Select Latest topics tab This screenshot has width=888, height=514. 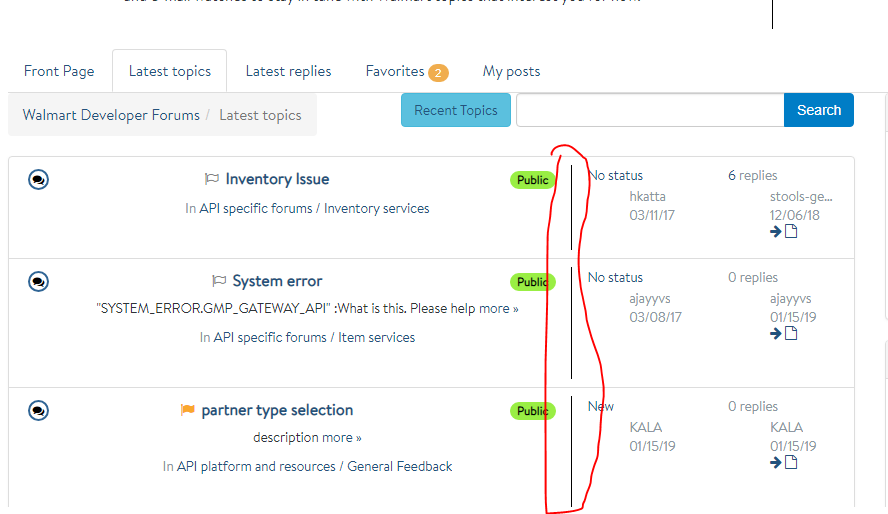click(169, 71)
